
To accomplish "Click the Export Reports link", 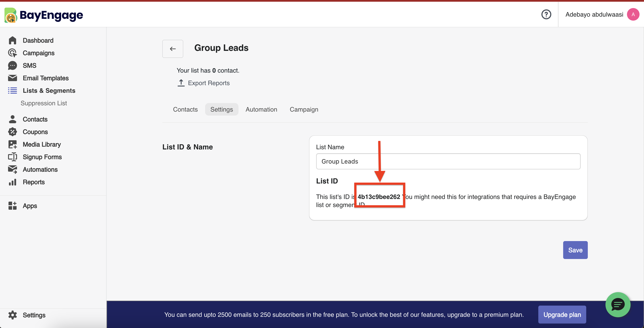I will coord(208,83).
